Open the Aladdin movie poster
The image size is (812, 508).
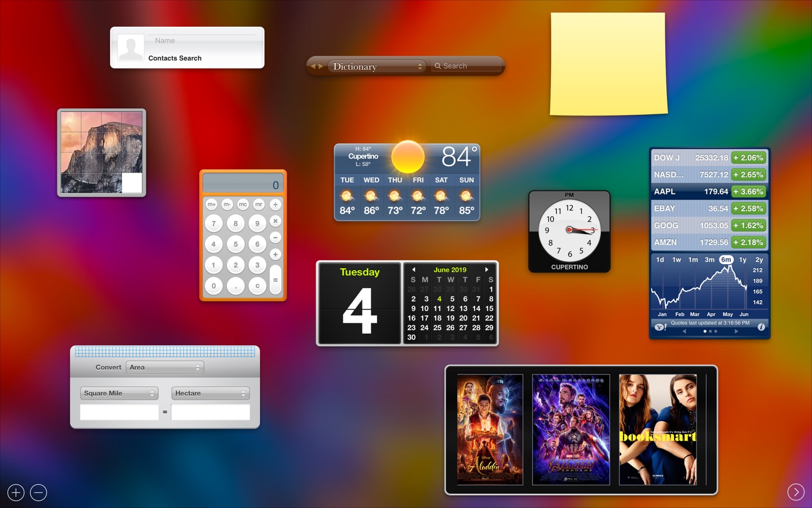pos(490,430)
